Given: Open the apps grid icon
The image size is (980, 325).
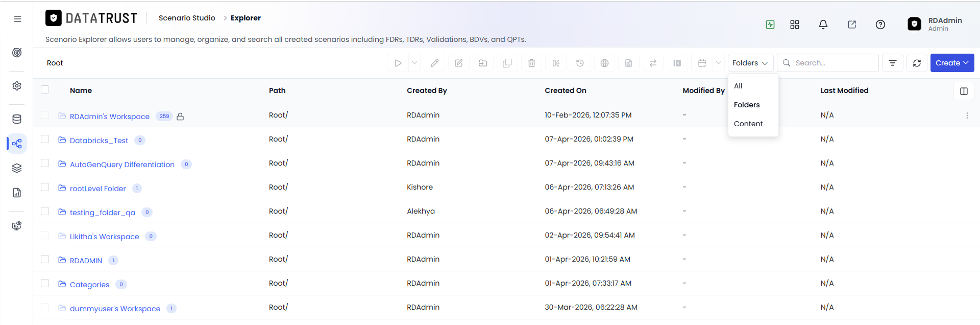Looking at the screenshot, I should click(795, 25).
